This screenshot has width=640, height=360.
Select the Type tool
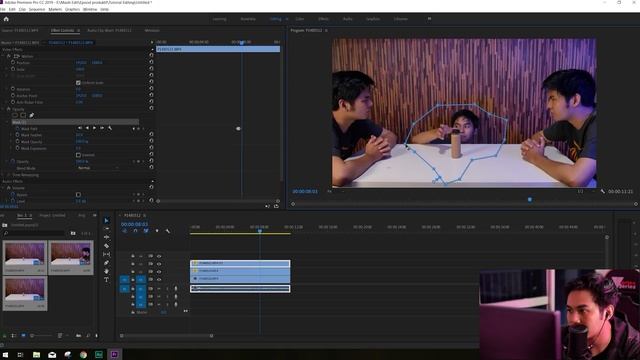click(107, 280)
